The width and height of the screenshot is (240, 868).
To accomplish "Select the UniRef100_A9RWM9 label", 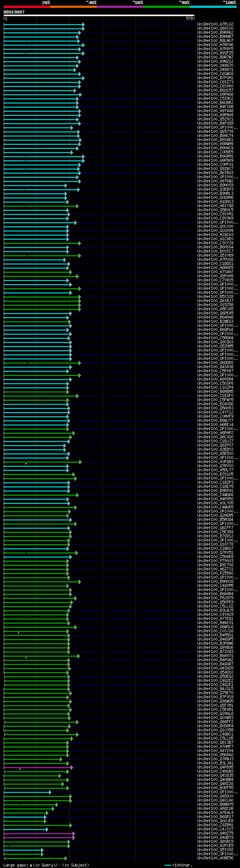I will click(215, 144).
